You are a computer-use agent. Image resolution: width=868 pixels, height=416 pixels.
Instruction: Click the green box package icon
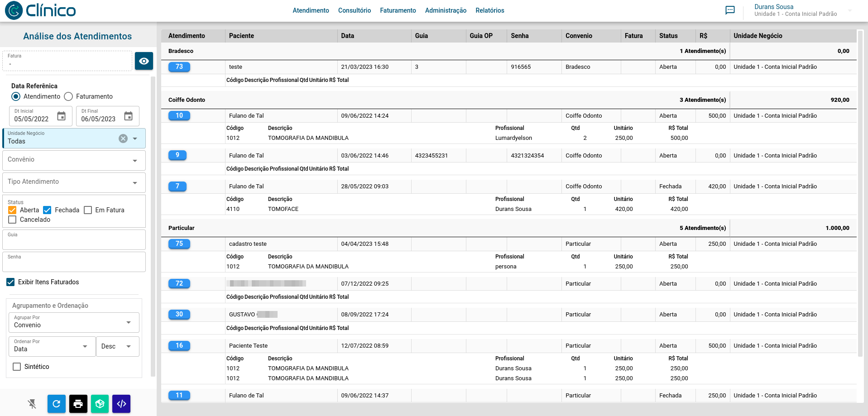[x=100, y=404]
